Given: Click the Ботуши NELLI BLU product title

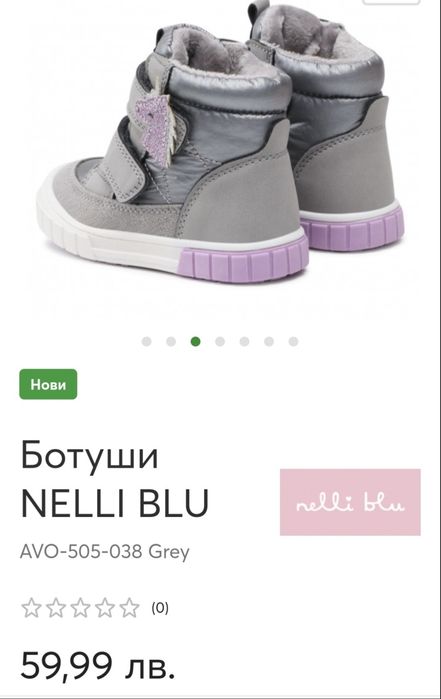Looking at the screenshot, I should point(115,478).
